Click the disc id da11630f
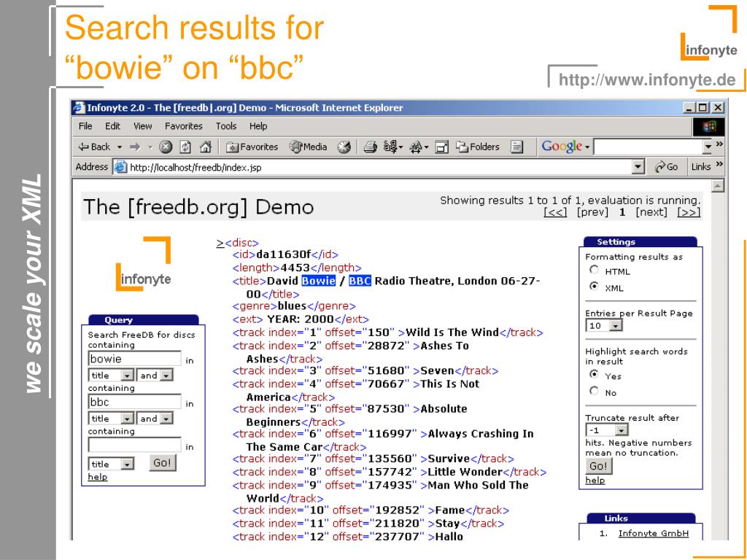The width and height of the screenshot is (747, 560). pyautogui.click(x=284, y=254)
